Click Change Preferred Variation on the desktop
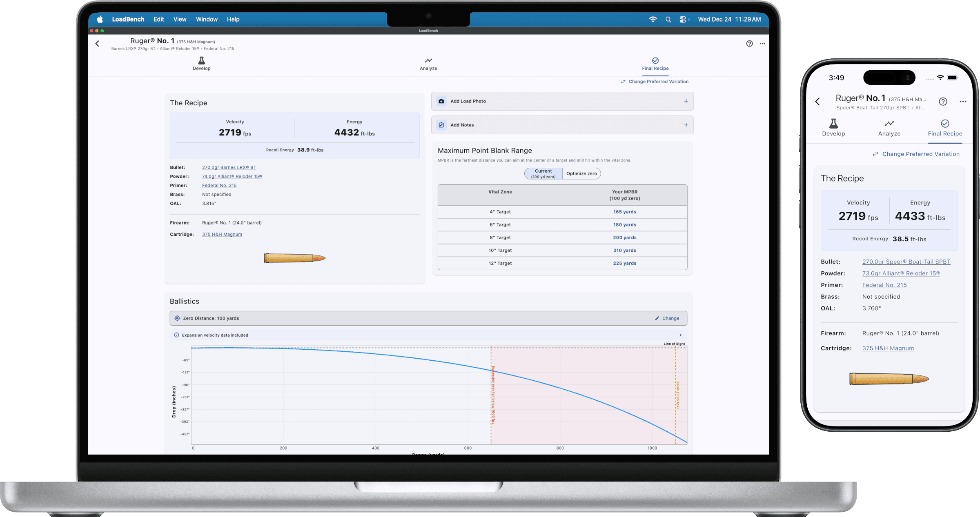The width and height of the screenshot is (980, 517). point(655,82)
